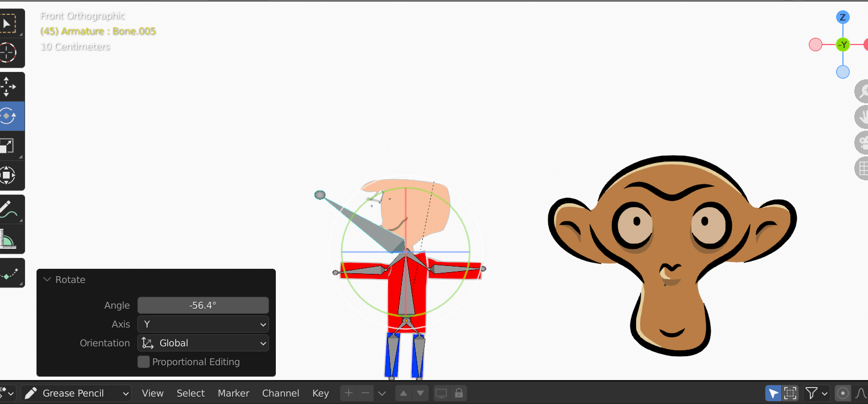Collapse the Rotate operator panel

pyautogui.click(x=47, y=280)
